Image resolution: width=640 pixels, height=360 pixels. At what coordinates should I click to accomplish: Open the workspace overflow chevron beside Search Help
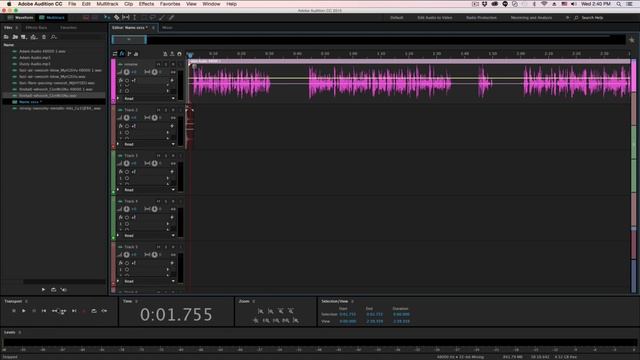coord(567,18)
